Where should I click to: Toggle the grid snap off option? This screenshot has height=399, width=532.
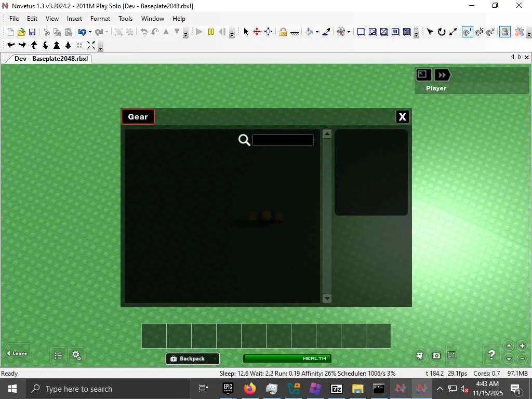tap(490, 32)
